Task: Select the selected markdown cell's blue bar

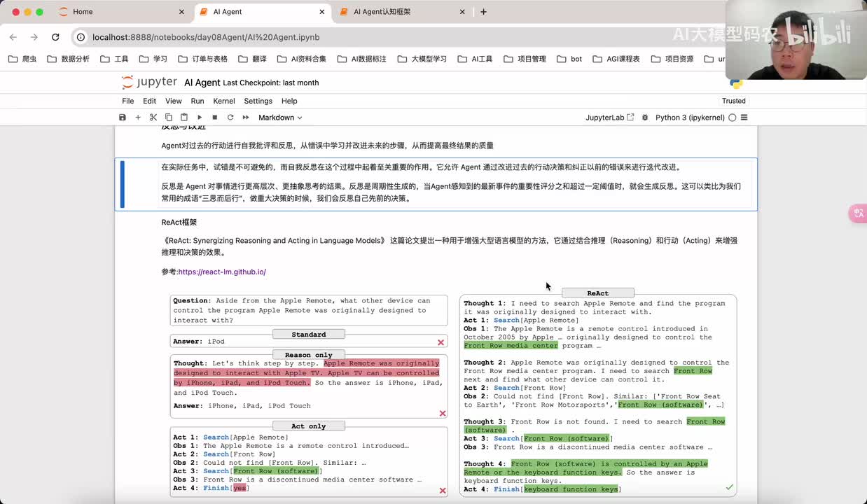Action: tap(123, 184)
